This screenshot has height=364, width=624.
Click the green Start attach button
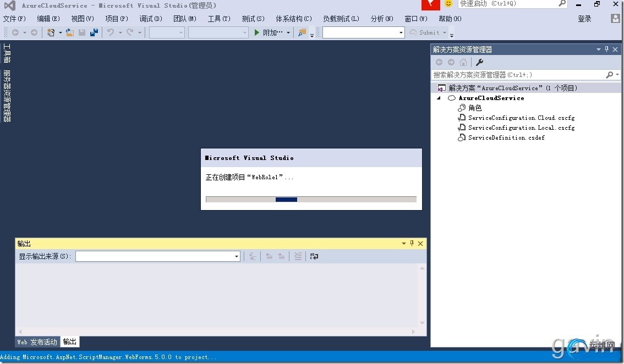click(269, 32)
